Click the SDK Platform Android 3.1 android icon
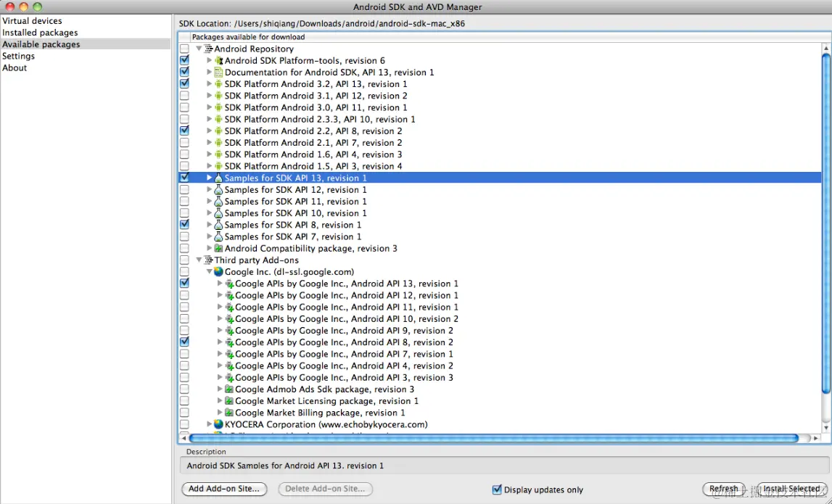 218,96
